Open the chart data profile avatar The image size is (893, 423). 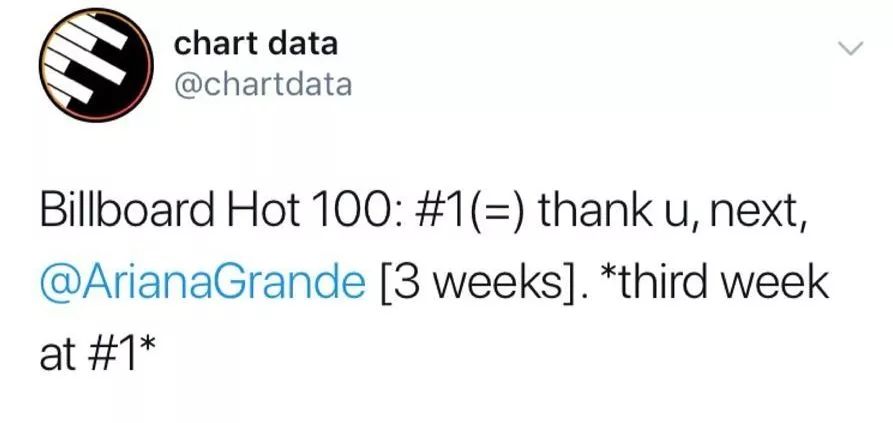tap(96, 65)
